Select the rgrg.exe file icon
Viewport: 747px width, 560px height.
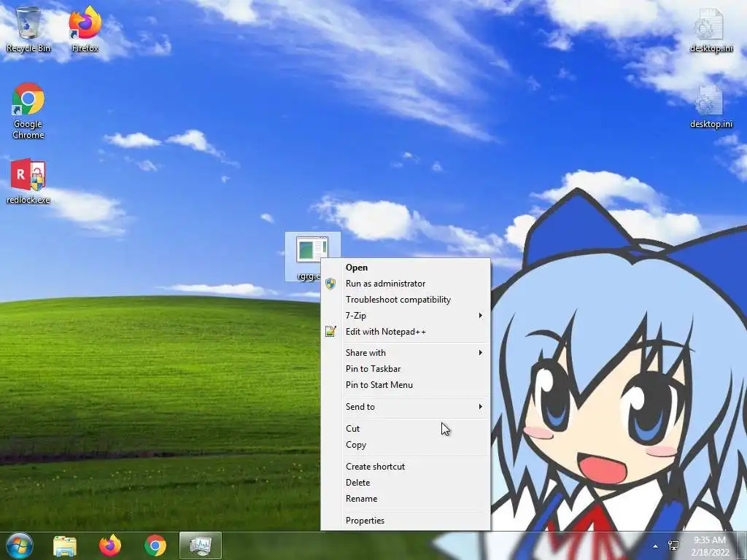click(x=311, y=256)
